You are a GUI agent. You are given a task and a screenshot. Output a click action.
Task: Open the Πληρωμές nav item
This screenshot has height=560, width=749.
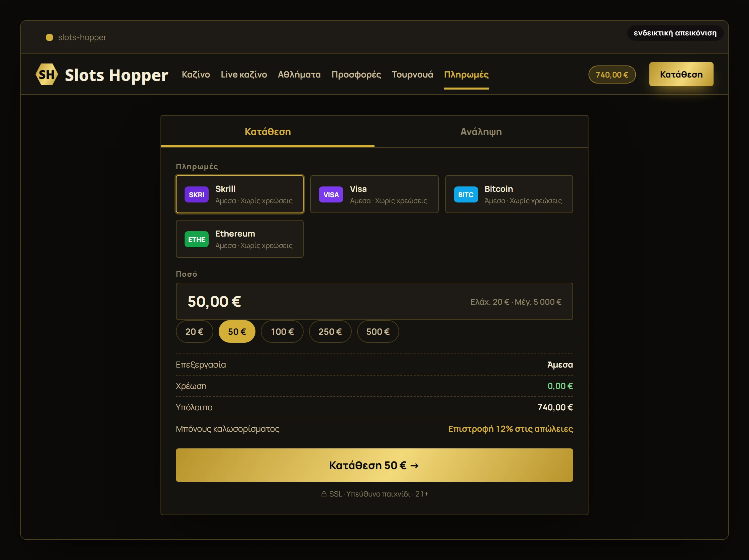pyautogui.click(x=466, y=75)
